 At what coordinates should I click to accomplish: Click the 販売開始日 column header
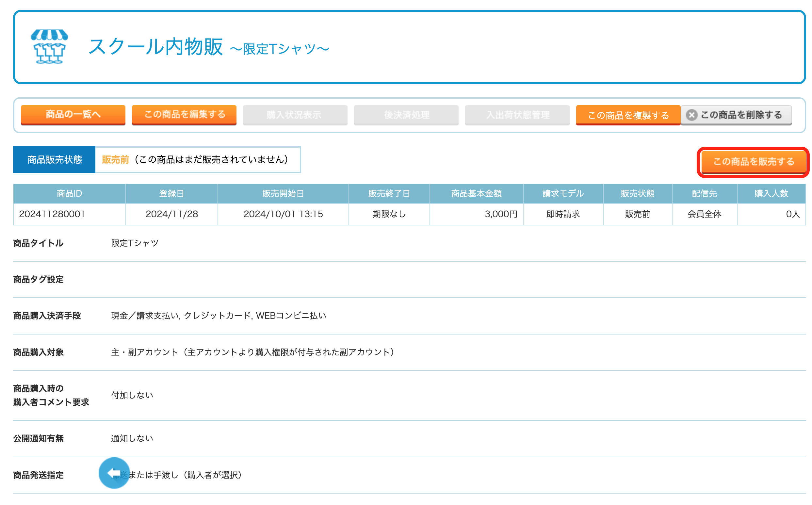[x=283, y=194]
